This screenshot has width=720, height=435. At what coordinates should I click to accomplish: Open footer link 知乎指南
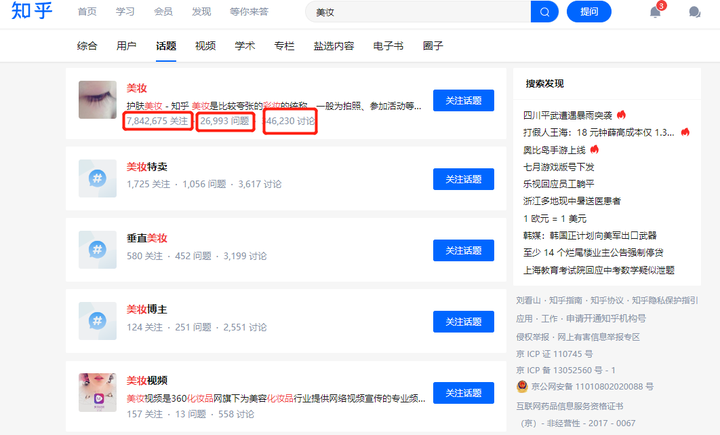565,300
